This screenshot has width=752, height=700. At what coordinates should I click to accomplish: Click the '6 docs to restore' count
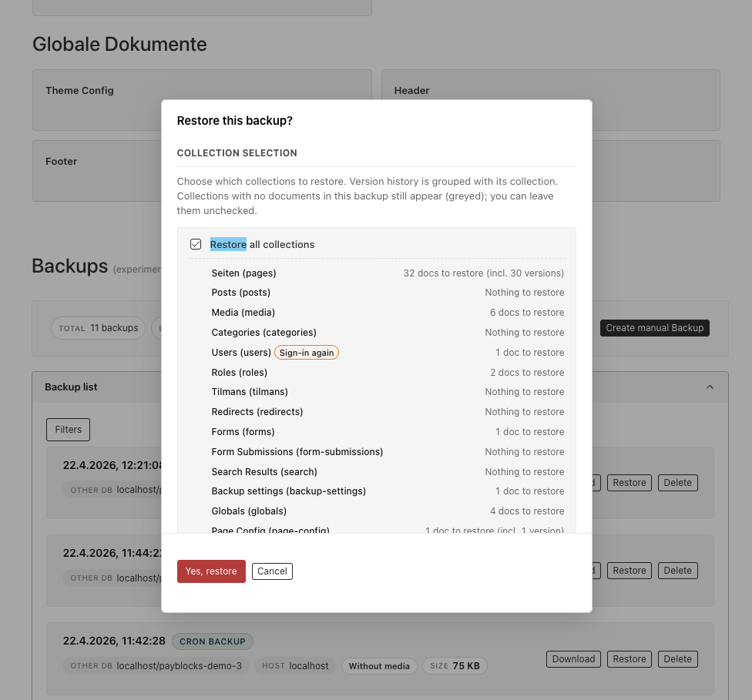526,313
